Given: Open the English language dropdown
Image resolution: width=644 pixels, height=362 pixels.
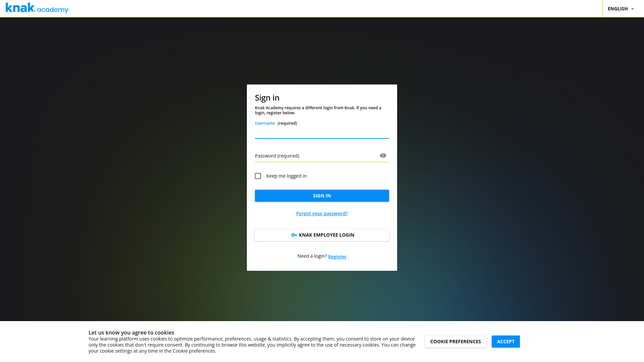Looking at the screenshot, I should coord(621,9).
